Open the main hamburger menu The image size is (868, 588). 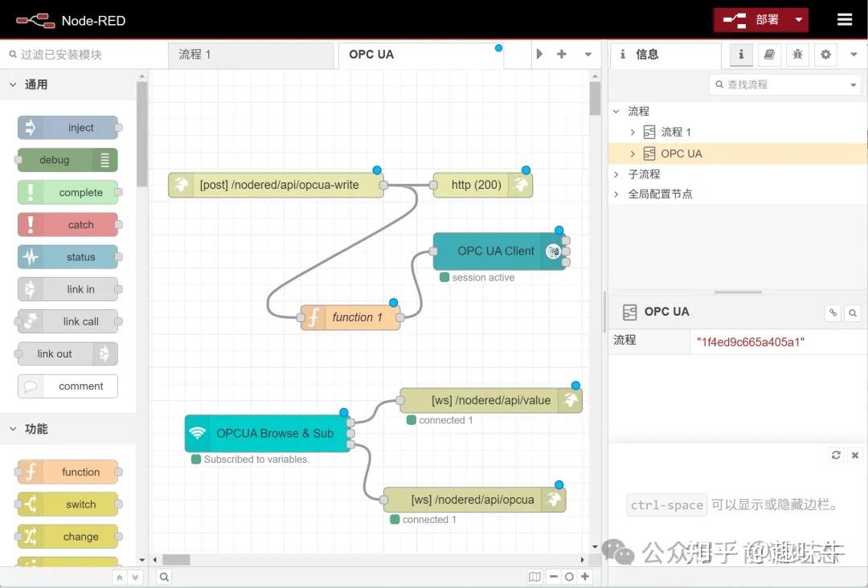click(848, 19)
